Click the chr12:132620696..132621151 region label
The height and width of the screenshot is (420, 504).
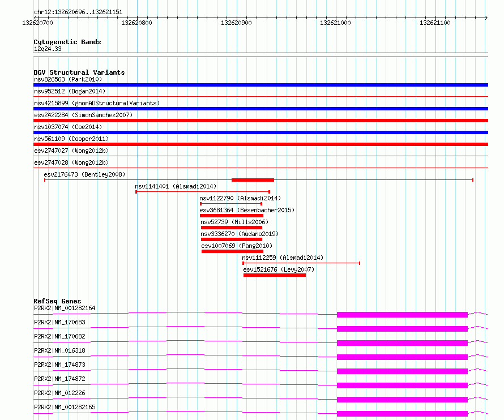point(78,12)
